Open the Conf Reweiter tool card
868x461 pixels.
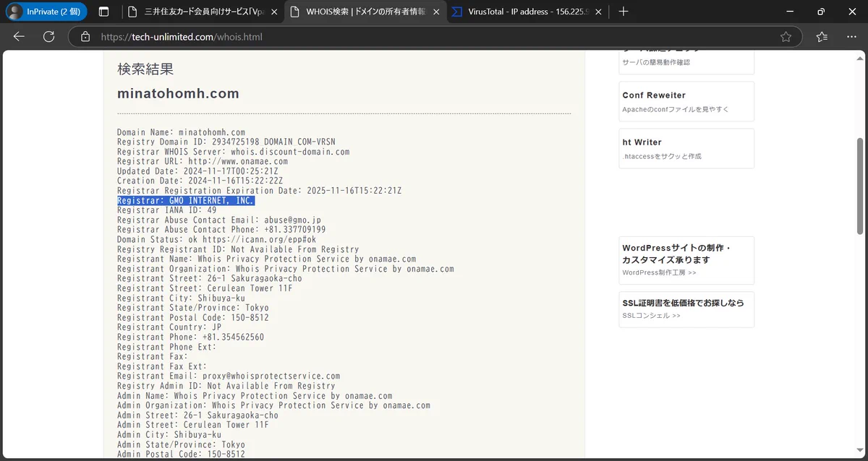[x=686, y=101]
